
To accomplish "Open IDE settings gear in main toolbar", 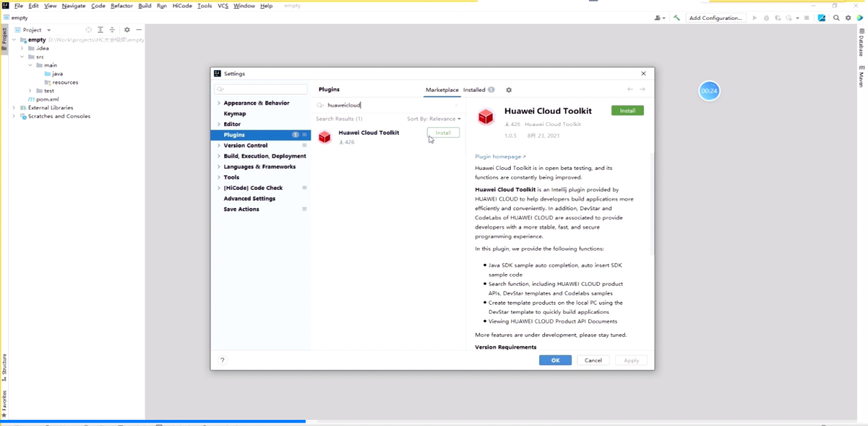I will coord(848,18).
